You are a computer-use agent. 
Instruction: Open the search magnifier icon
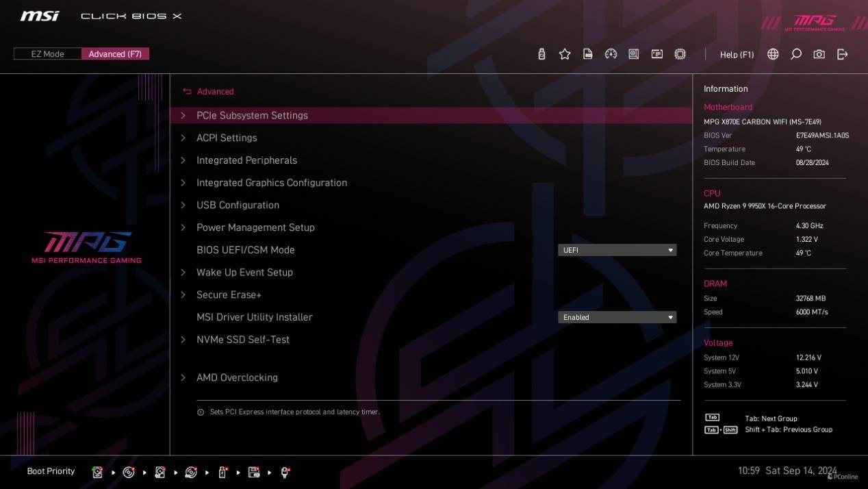click(796, 54)
